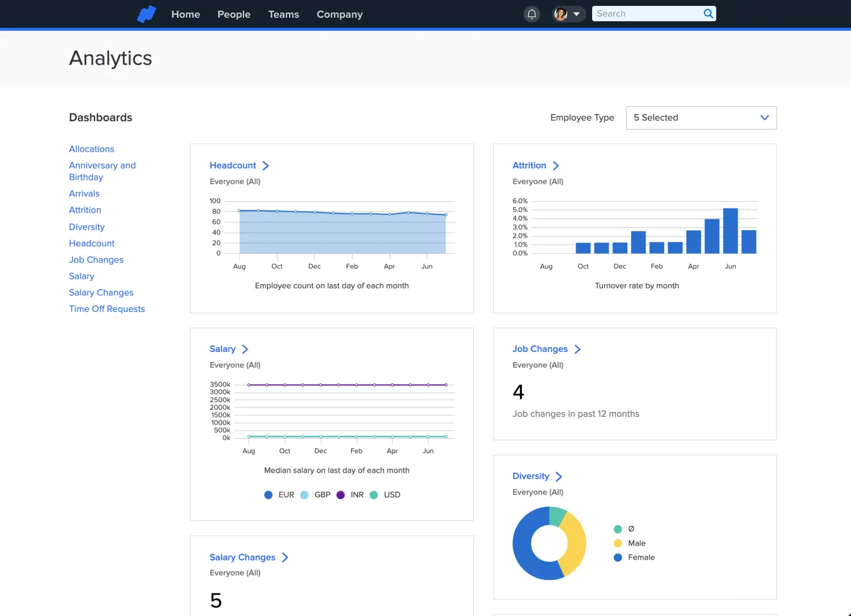Open the Company menu
851x616 pixels.
tap(340, 14)
